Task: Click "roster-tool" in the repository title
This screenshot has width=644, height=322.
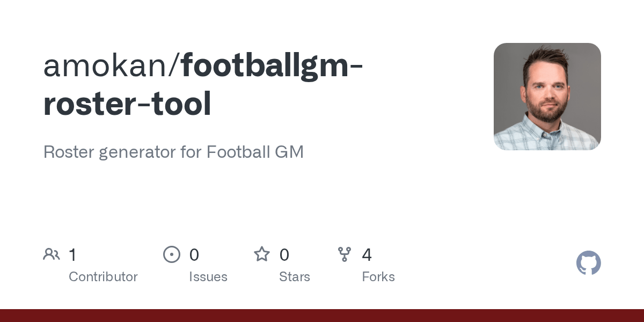Action: [127, 104]
